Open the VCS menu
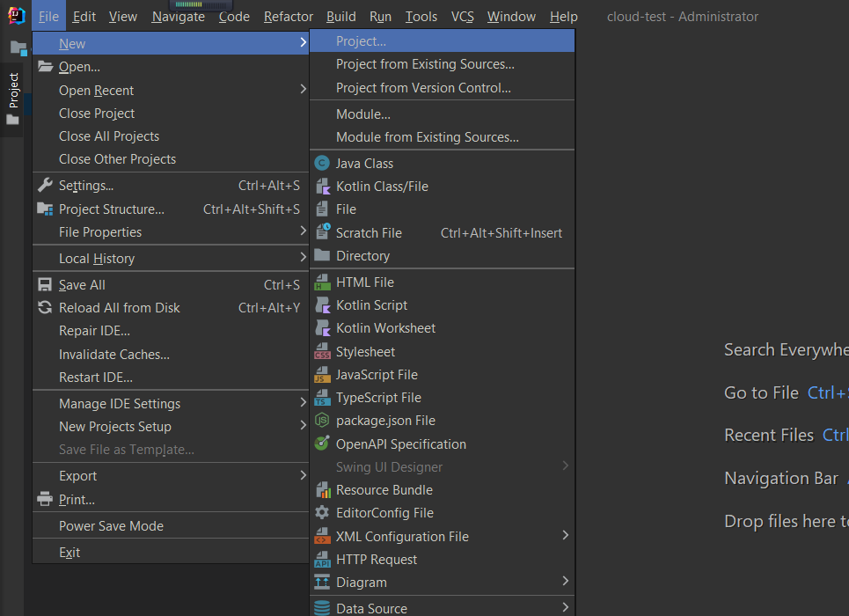The height and width of the screenshot is (616, 849). (462, 16)
